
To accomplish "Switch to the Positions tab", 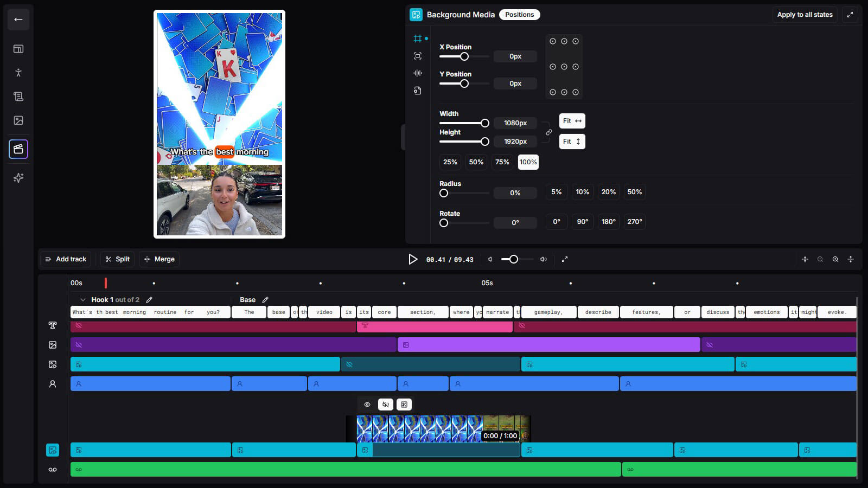I will tap(519, 15).
